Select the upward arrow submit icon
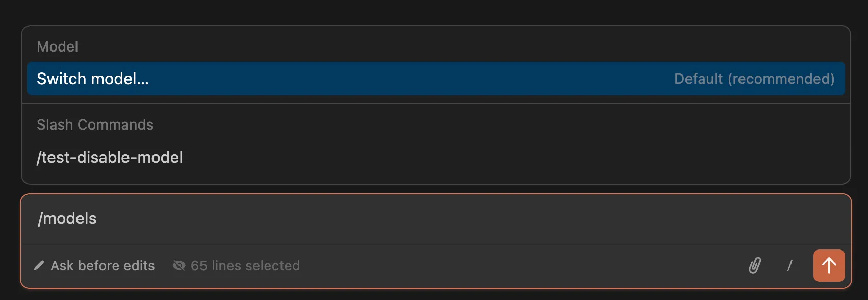 pyautogui.click(x=829, y=265)
